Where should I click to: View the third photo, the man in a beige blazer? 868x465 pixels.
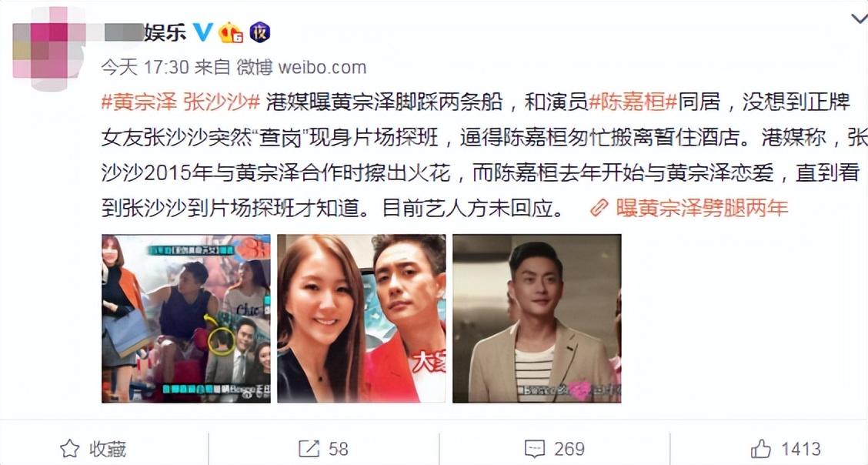click(x=537, y=318)
